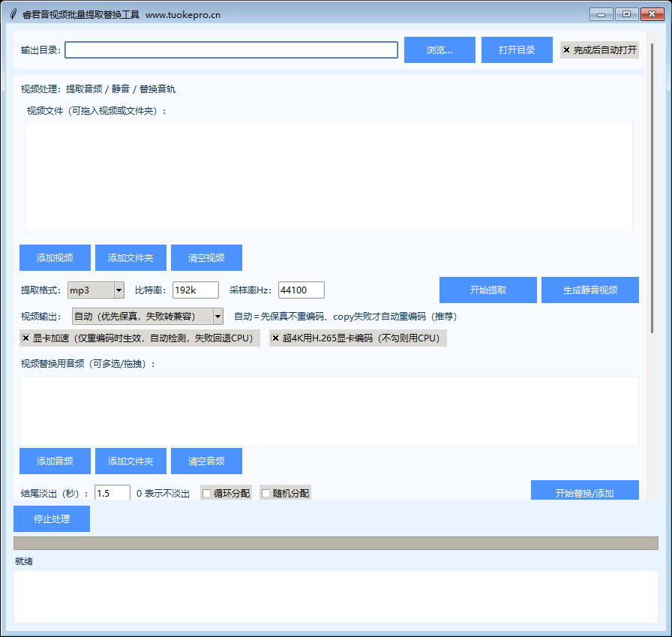Click 添加文件夹 button under audio list
The height and width of the screenshot is (637, 672).
coord(130,461)
